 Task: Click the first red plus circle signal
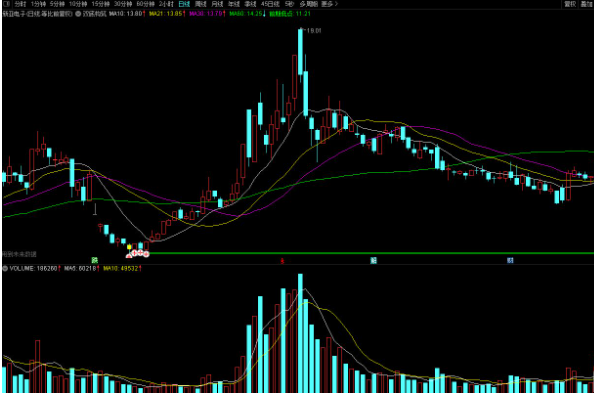pyautogui.click(x=134, y=253)
